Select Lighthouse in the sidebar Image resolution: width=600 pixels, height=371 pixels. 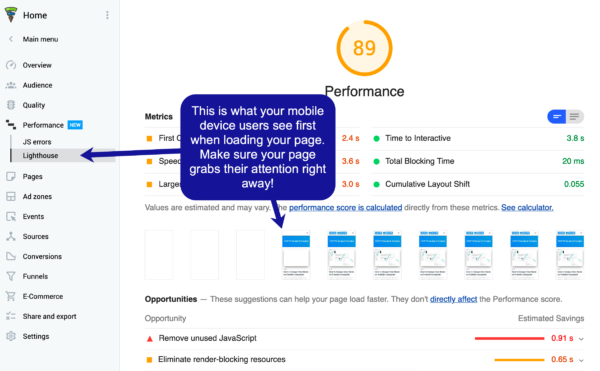(x=40, y=156)
